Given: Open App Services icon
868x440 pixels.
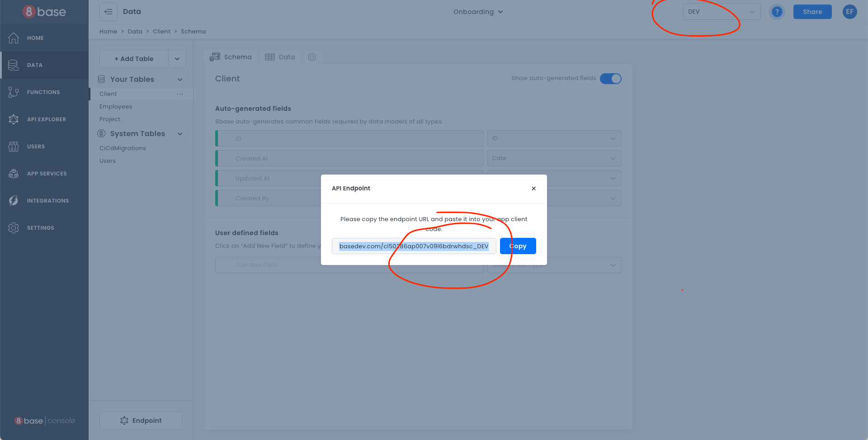Looking at the screenshot, I should [x=14, y=174].
